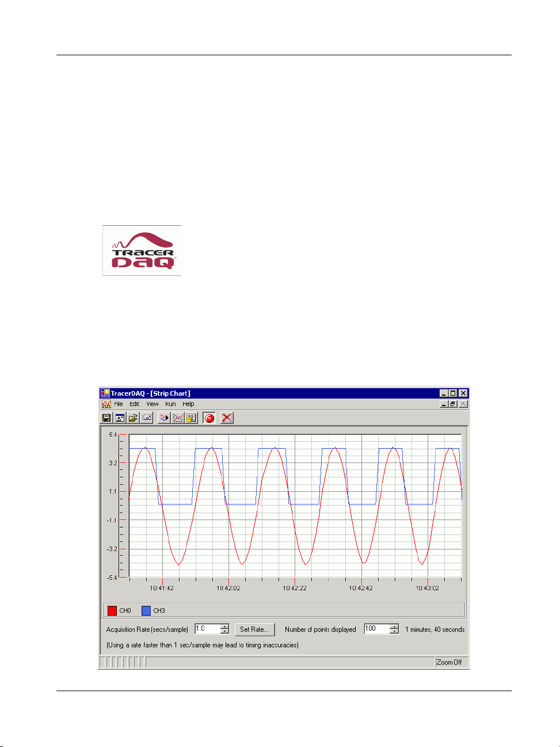Click the 10:43:02 time axis label
The width and height of the screenshot is (560, 747).
pyautogui.click(x=427, y=588)
